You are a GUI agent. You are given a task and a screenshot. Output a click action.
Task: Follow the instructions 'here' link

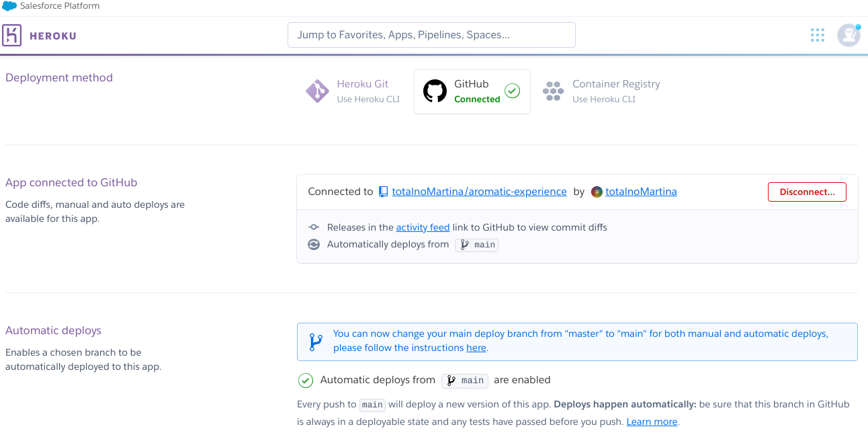pos(476,348)
